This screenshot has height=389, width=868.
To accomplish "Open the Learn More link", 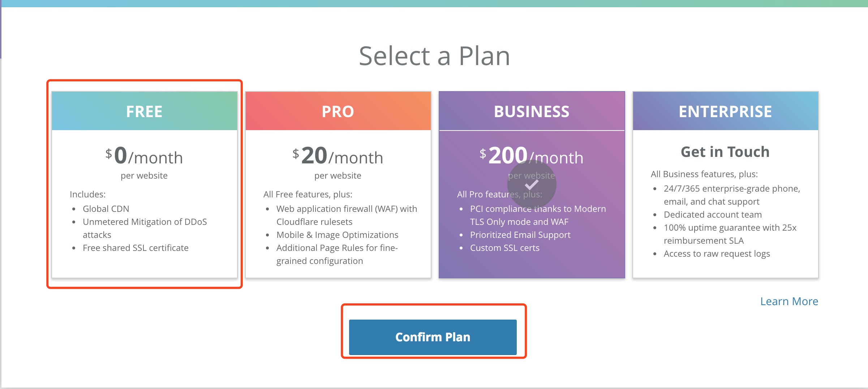I will click(x=789, y=301).
